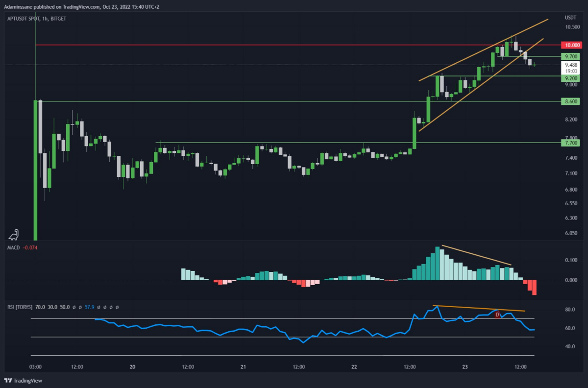Click the red horizontal line at 10.000

[x=294, y=45]
